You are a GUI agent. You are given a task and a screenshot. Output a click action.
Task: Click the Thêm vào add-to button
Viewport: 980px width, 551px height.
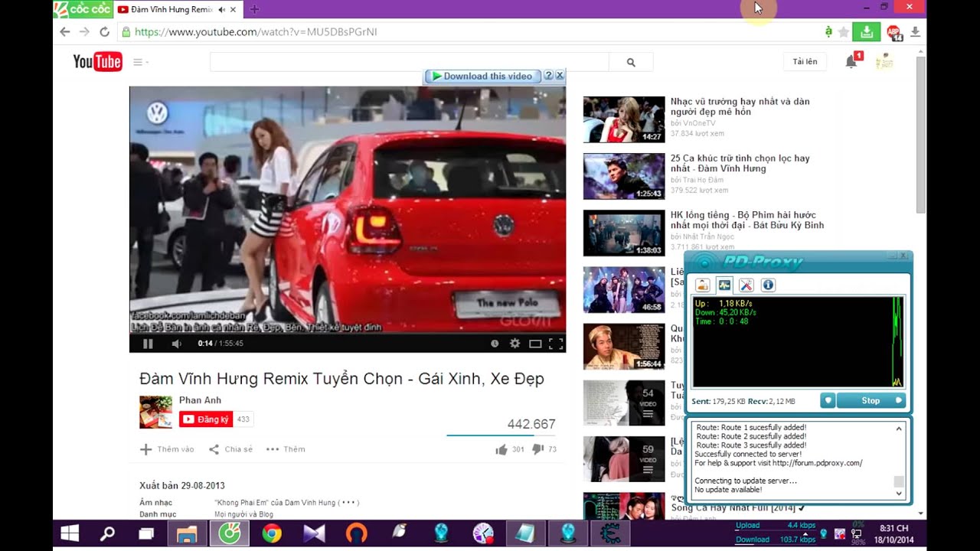tap(167, 449)
